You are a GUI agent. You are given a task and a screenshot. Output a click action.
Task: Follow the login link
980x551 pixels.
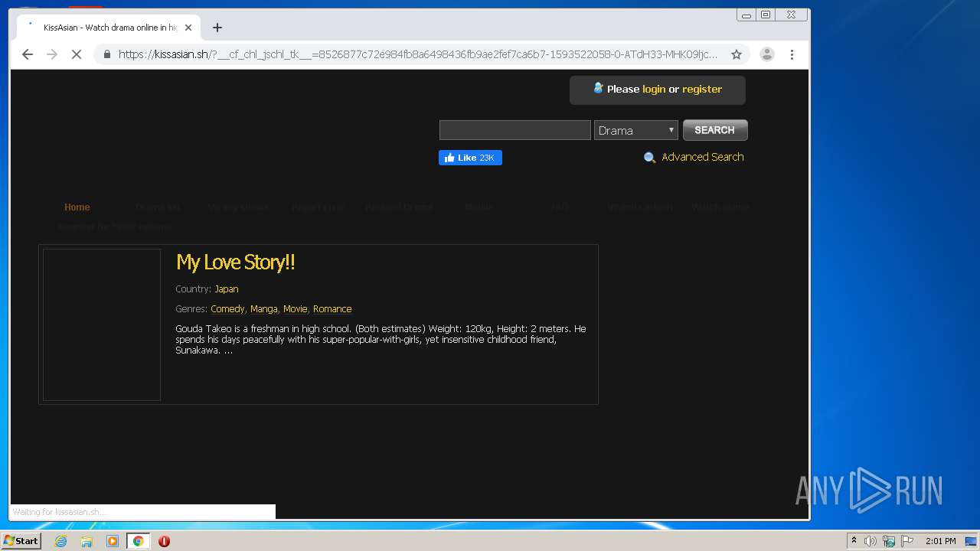coord(654,89)
